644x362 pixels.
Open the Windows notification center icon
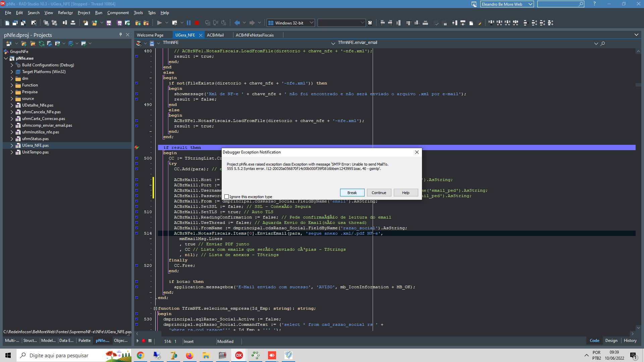pos(634,355)
